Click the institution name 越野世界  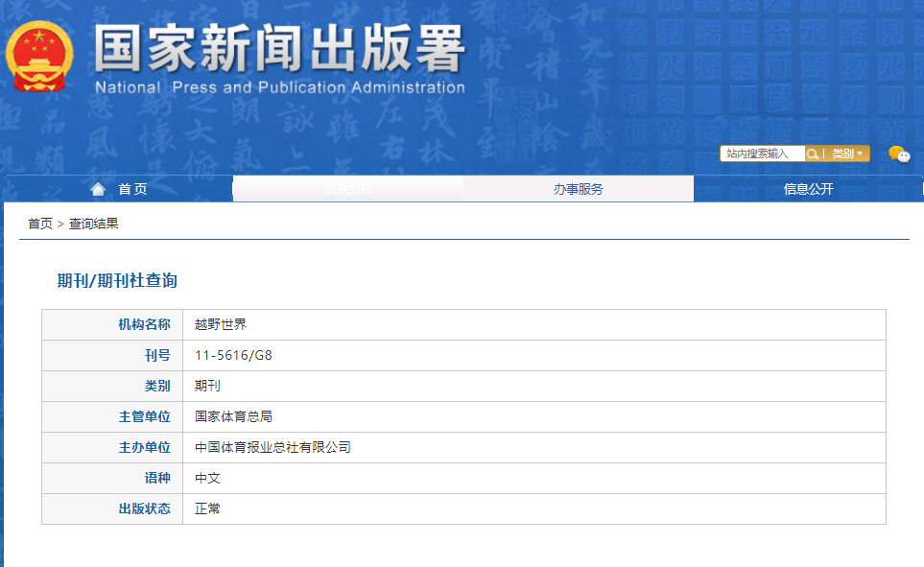click(x=221, y=324)
